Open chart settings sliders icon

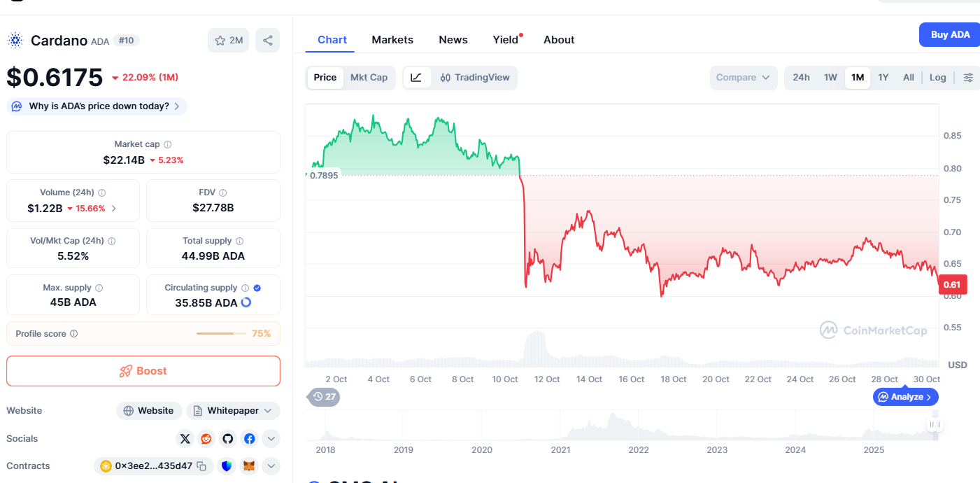pos(968,78)
